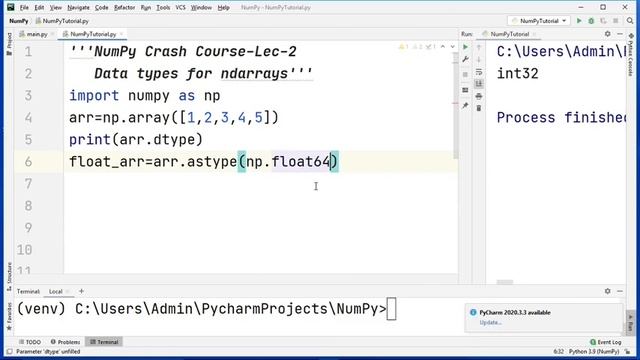This screenshot has width=640, height=360.
Task: Open the Problems tool window
Action: 65,342
